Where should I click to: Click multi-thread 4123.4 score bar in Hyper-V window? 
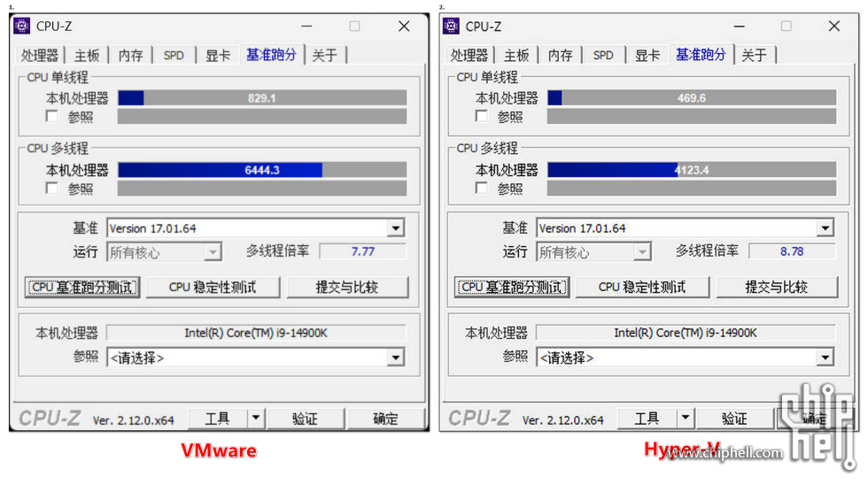click(692, 170)
